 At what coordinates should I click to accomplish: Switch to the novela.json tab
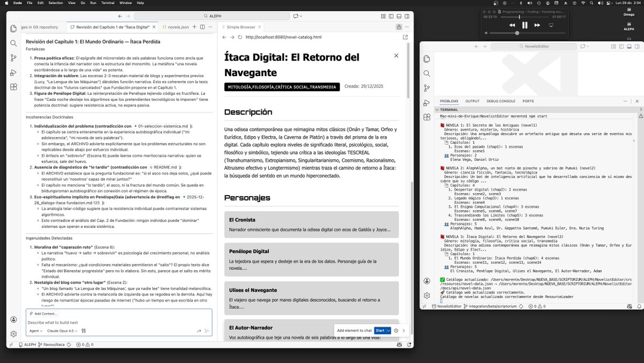[x=175, y=27]
